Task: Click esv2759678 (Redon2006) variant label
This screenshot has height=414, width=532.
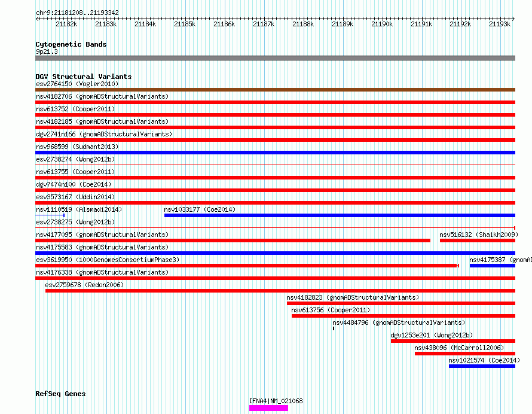Action: click(84, 285)
